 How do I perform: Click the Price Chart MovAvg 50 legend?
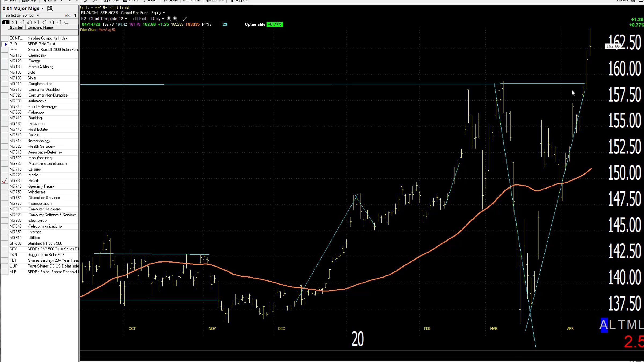(x=98, y=30)
